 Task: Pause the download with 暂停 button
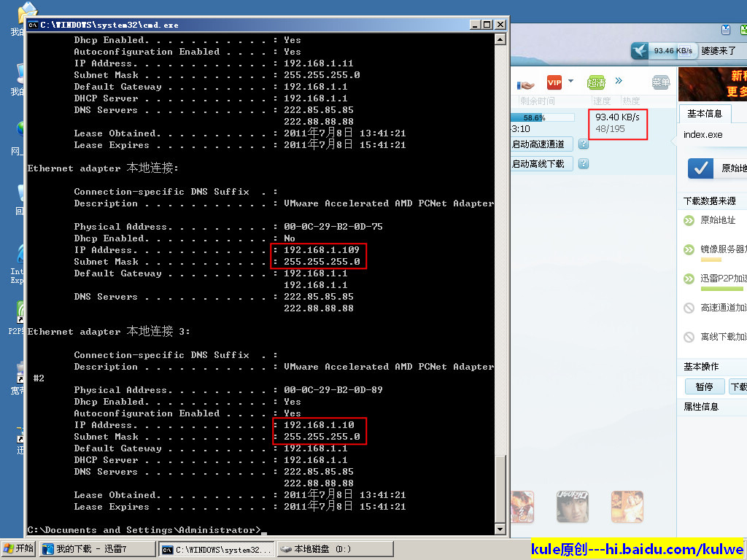[704, 387]
